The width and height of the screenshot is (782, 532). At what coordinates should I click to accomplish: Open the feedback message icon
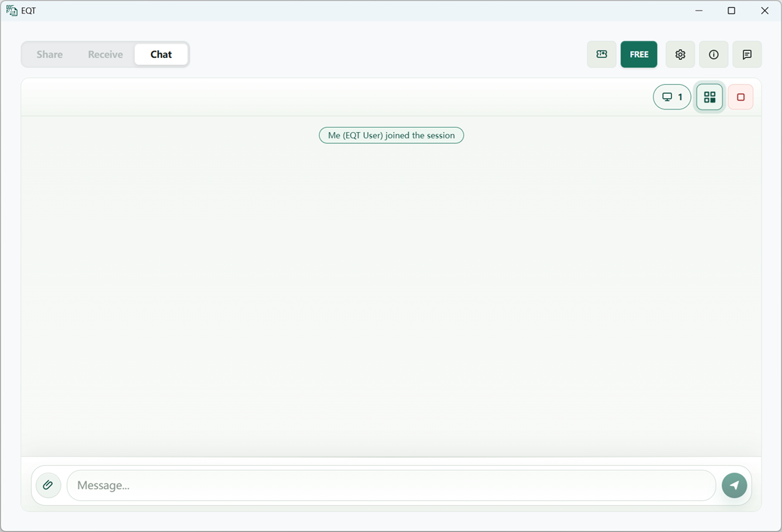pos(747,54)
